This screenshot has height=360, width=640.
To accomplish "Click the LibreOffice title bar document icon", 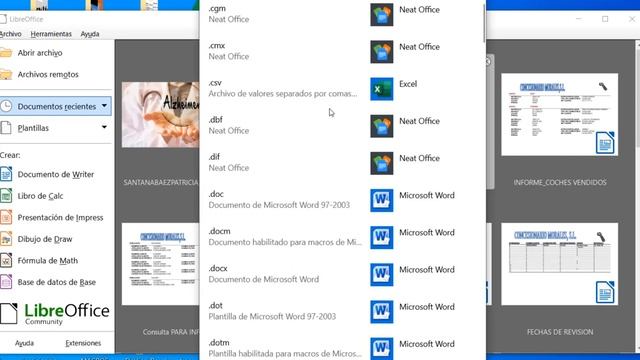I will (3, 19).
